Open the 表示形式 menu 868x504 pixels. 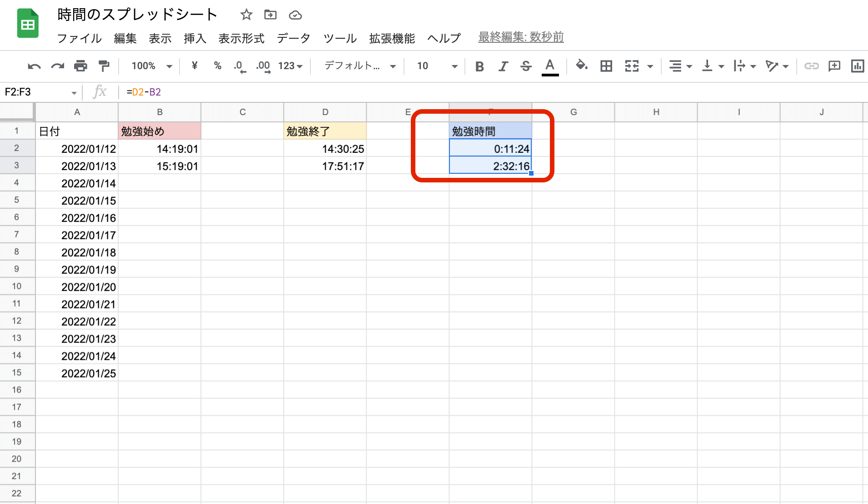point(241,38)
